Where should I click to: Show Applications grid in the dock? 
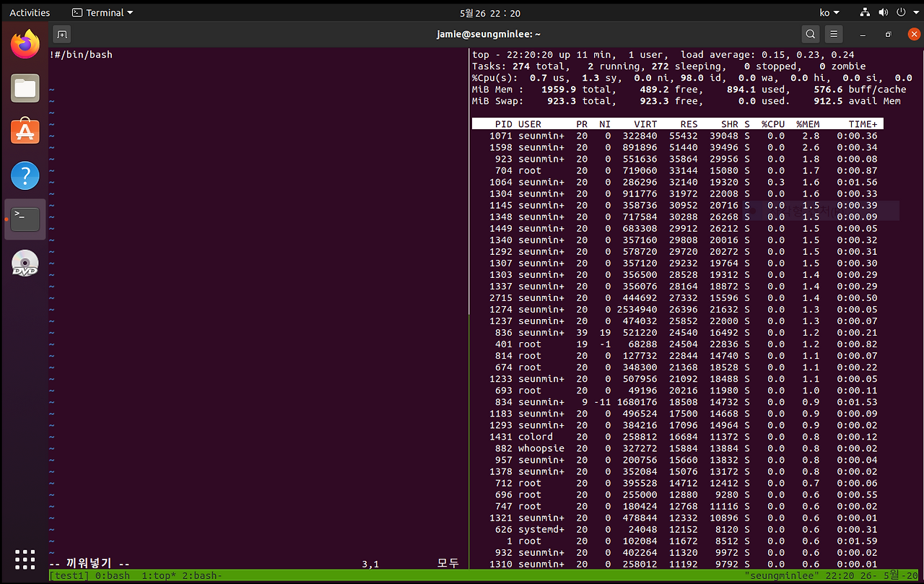[25, 559]
